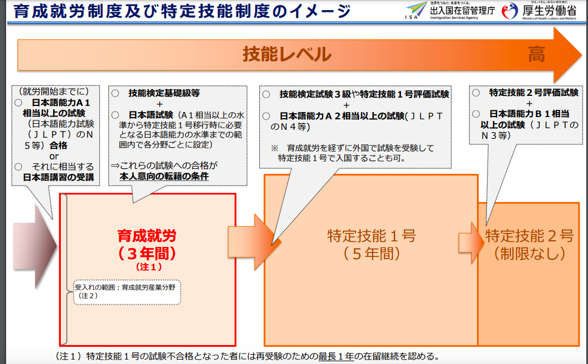The image size is (588, 364).
Task: Click underlined 本人意向の転籍の条件 text
Action: coord(164,177)
